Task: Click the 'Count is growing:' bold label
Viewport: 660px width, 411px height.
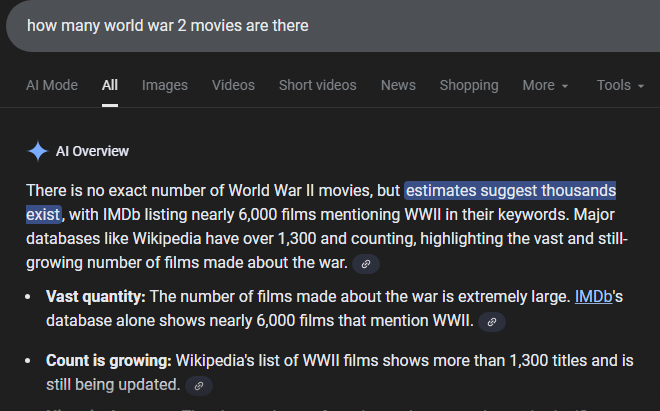Action: (x=109, y=361)
